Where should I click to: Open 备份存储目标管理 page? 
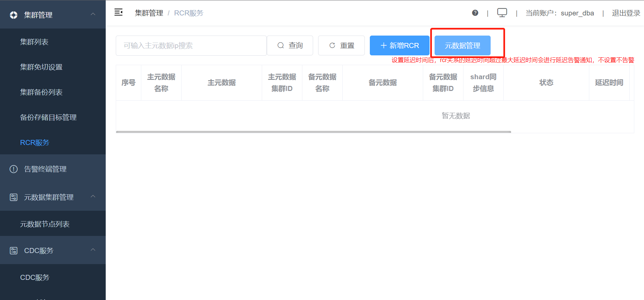48,117
